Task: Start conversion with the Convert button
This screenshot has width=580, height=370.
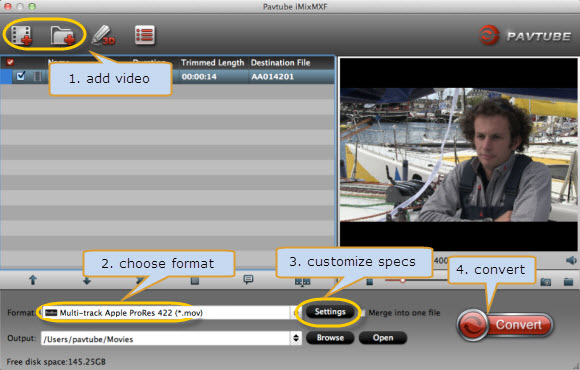Action: (x=505, y=325)
